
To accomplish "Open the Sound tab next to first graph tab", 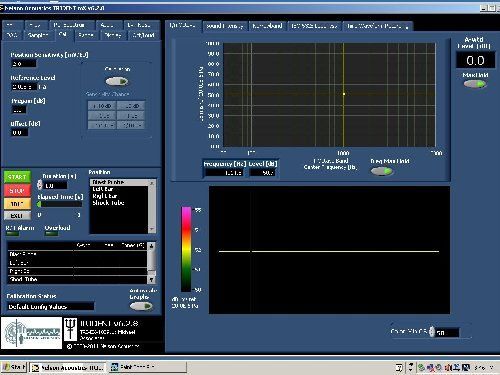I will tap(225, 26).
